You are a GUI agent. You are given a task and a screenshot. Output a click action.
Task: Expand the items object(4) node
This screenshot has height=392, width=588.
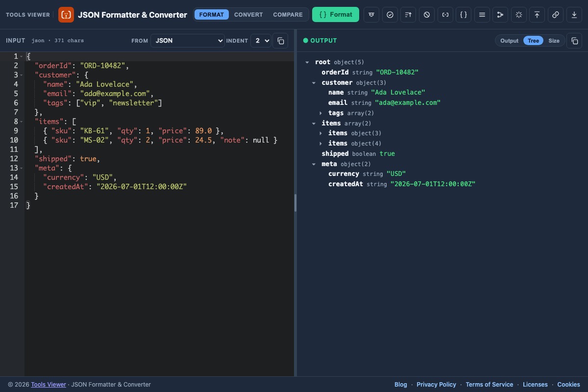[321, 144]
